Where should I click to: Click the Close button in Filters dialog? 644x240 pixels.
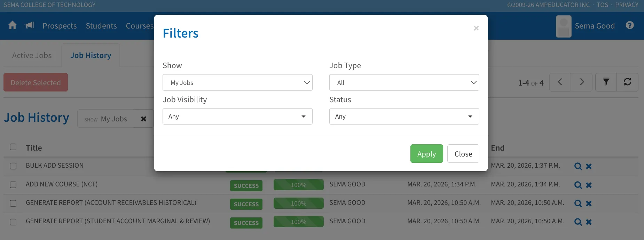[463, 153]
